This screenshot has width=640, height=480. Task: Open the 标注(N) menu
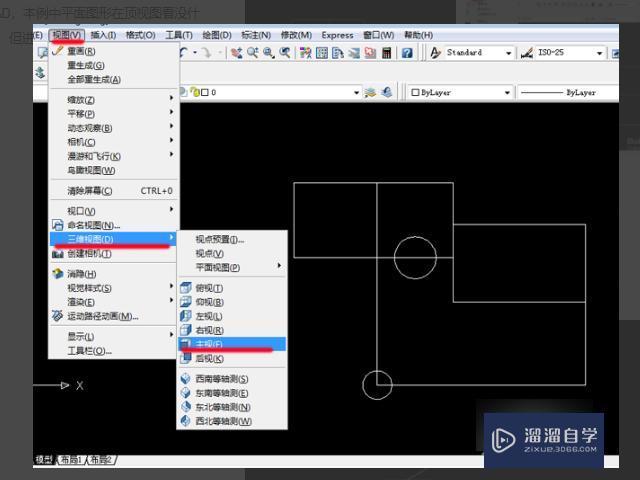click(x=256, y=35)
